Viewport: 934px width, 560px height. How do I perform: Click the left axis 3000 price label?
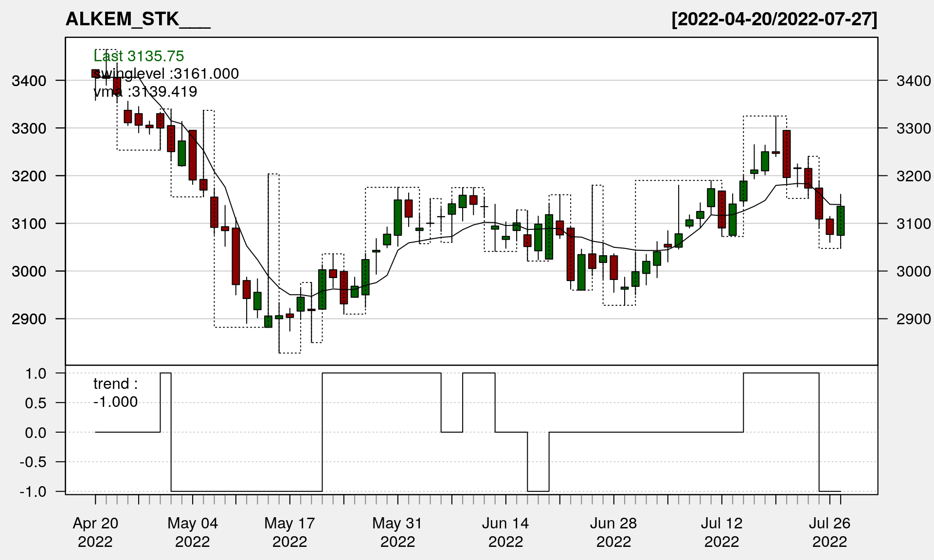[x=29, y=272]
